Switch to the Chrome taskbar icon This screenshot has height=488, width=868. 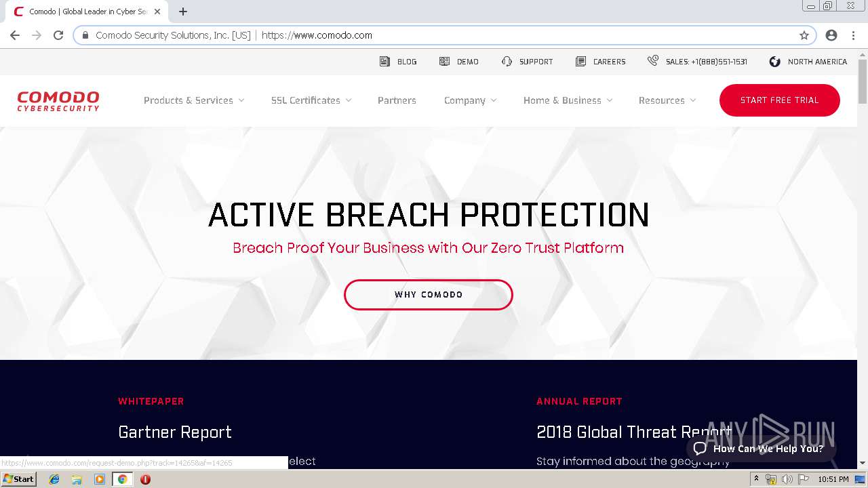122,479
